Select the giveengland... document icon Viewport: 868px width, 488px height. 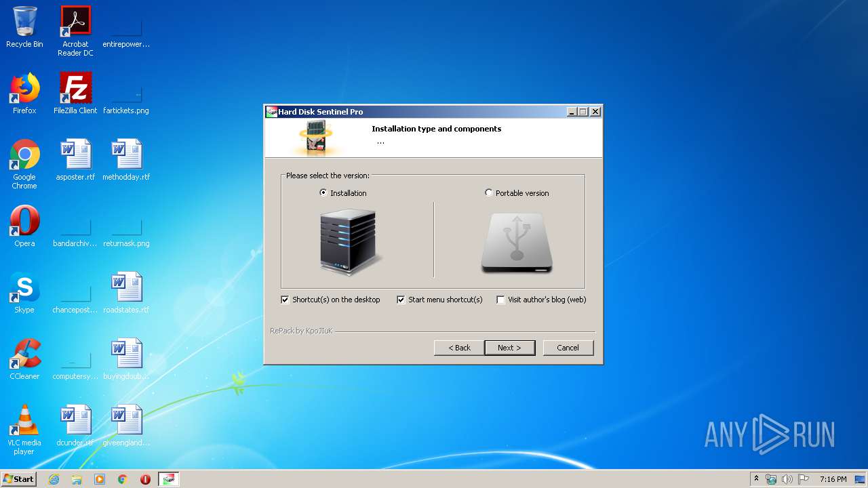click(126, 426)
